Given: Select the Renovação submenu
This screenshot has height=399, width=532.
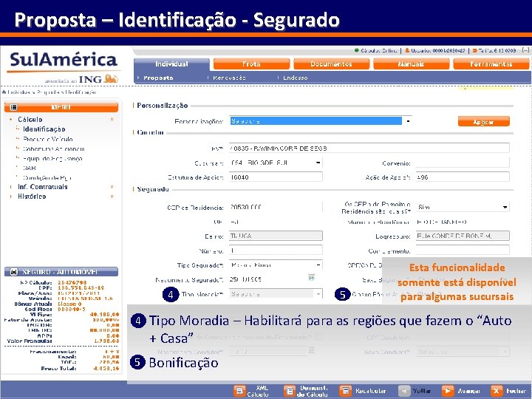Looking at the screenshot, I should coord(229,78).
